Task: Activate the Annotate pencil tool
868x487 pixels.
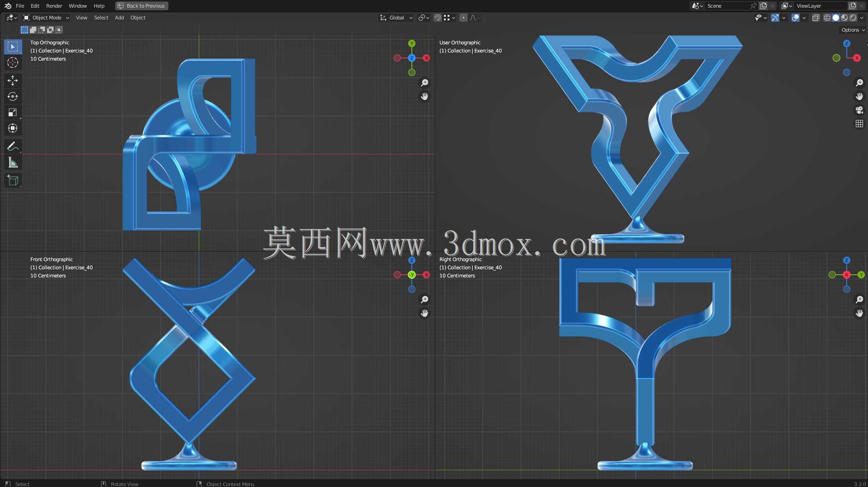Action: point(13,146)
